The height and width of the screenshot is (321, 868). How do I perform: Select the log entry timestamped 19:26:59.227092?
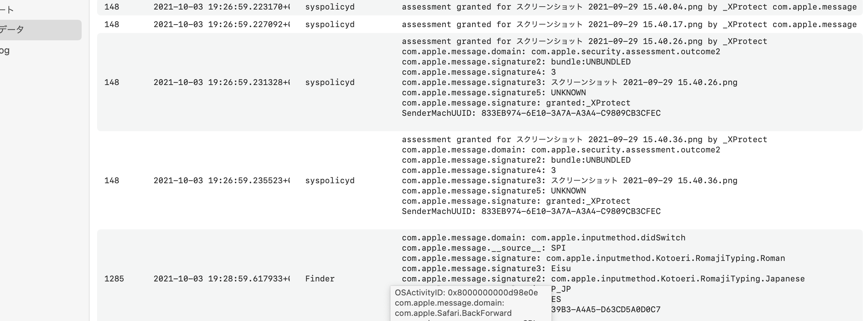[221, 25]
